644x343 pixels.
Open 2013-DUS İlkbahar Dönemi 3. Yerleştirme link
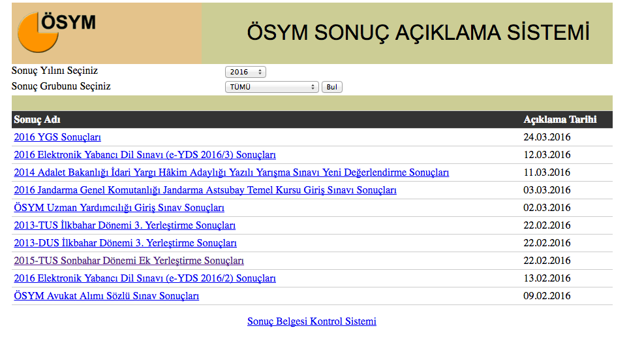point(125,243)
